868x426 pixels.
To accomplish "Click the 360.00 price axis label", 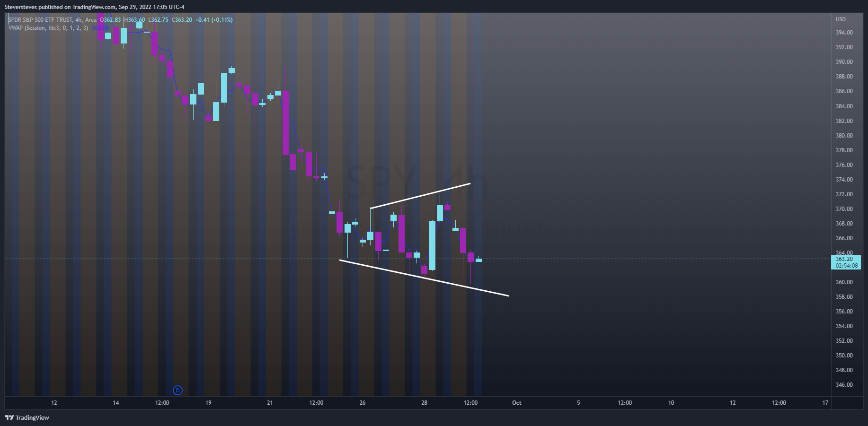I will (x=844, y=282).
